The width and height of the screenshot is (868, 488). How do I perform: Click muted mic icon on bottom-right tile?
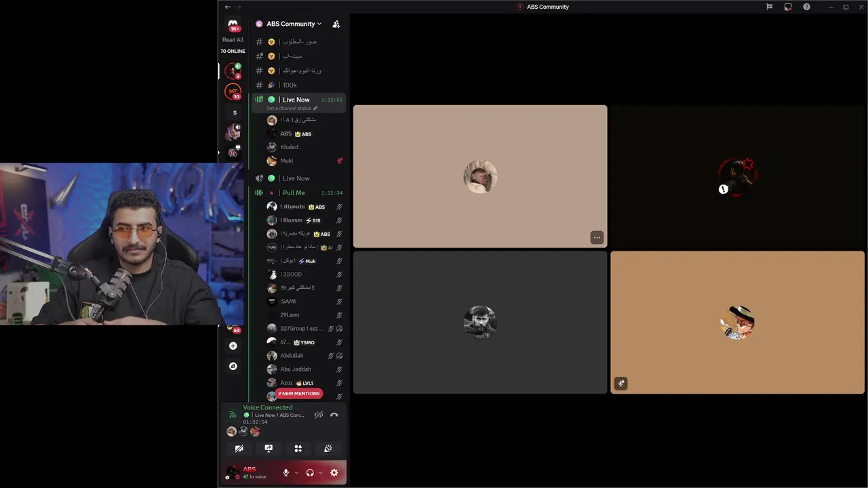tap(621, 384)
